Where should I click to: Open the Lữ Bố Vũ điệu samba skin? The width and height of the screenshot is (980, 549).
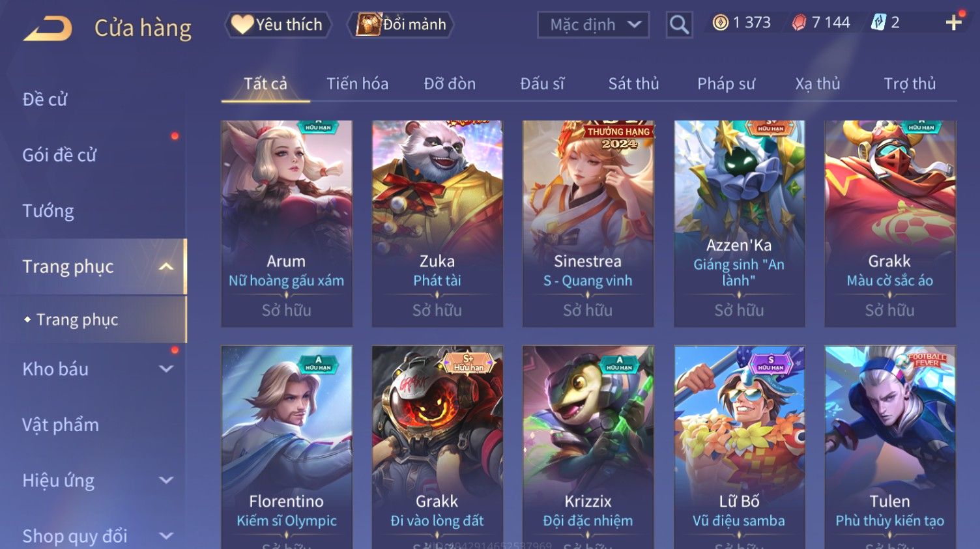click(x=739, y=447)
